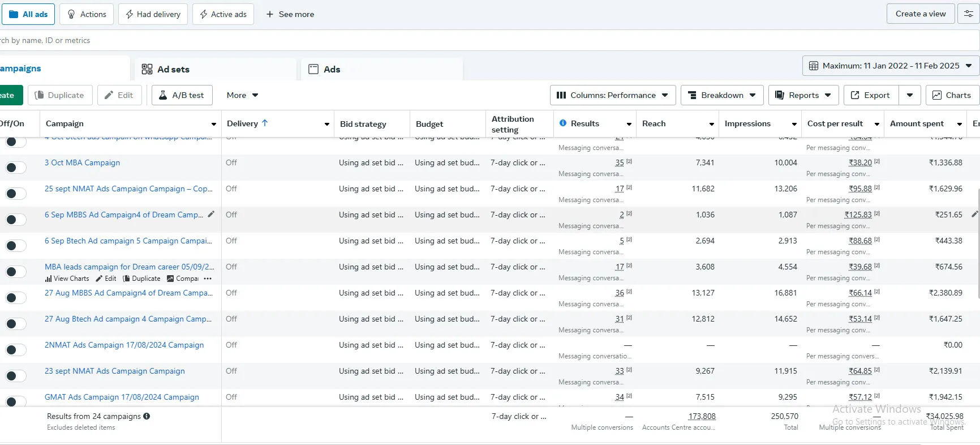The width and height of the screenshot is (980, 445).
Task: Open the Breakdown dropdown menu
Action: click(x=722, y=95)
